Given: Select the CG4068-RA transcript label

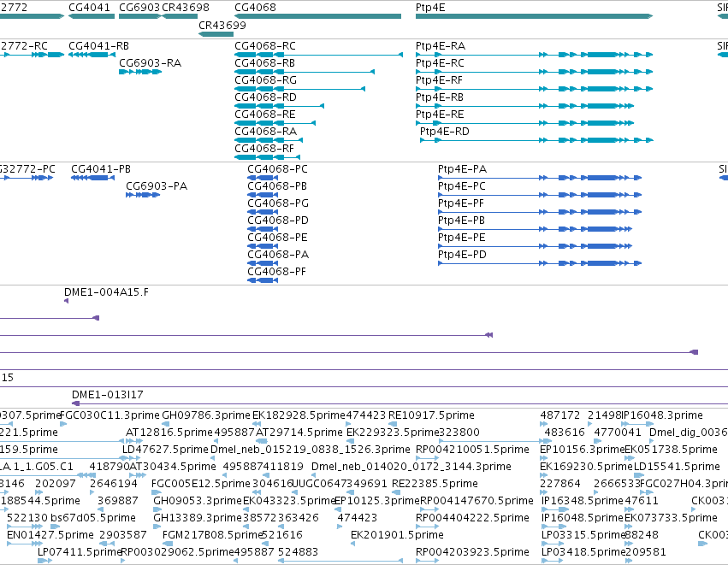Looking at the screenshot, I should click(x=265, y=132).
